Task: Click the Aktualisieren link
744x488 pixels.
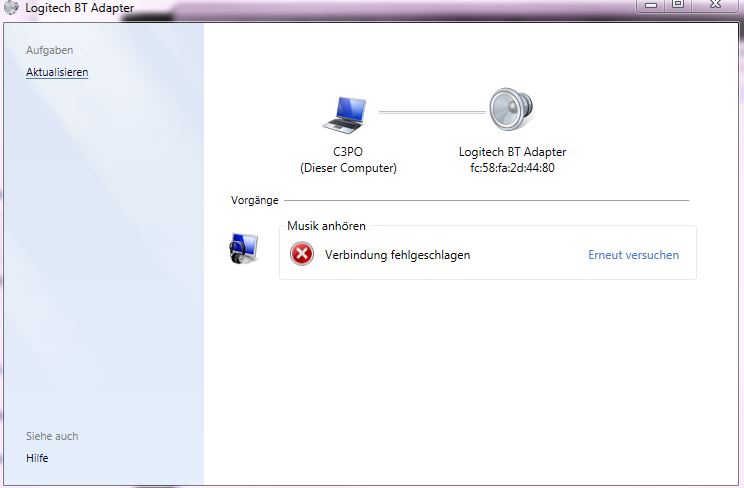Action: point(57,72)
